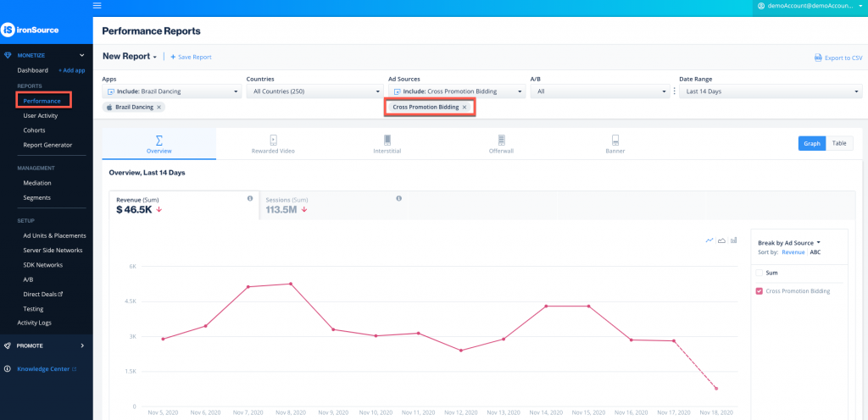868x420 pixels.
Task: Click the Interstitial phone icon
Action: click(x=387, y=140)
